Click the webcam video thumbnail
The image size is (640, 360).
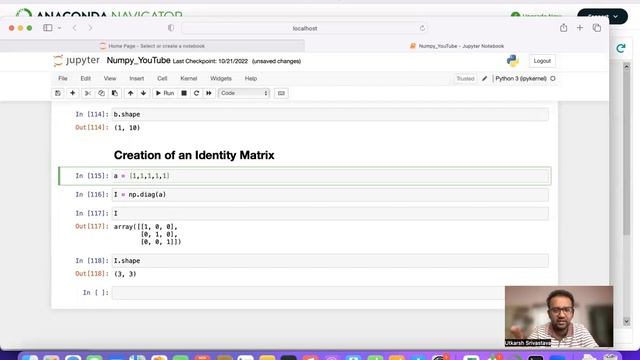click(x=559, y=316)
